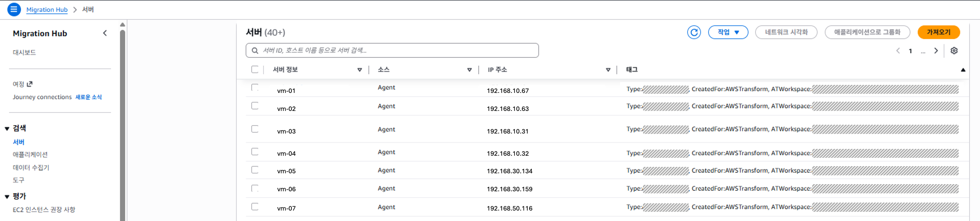Screen dimensions: 980x221
Task: Go to previous page of servers
Action: tap(898, 51)
